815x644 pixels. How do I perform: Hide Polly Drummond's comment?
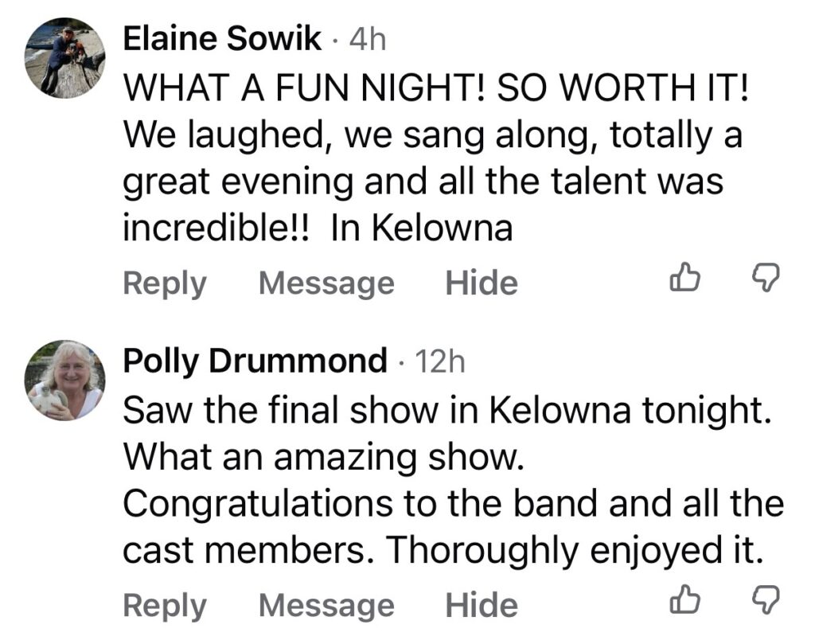pos(481,606)
